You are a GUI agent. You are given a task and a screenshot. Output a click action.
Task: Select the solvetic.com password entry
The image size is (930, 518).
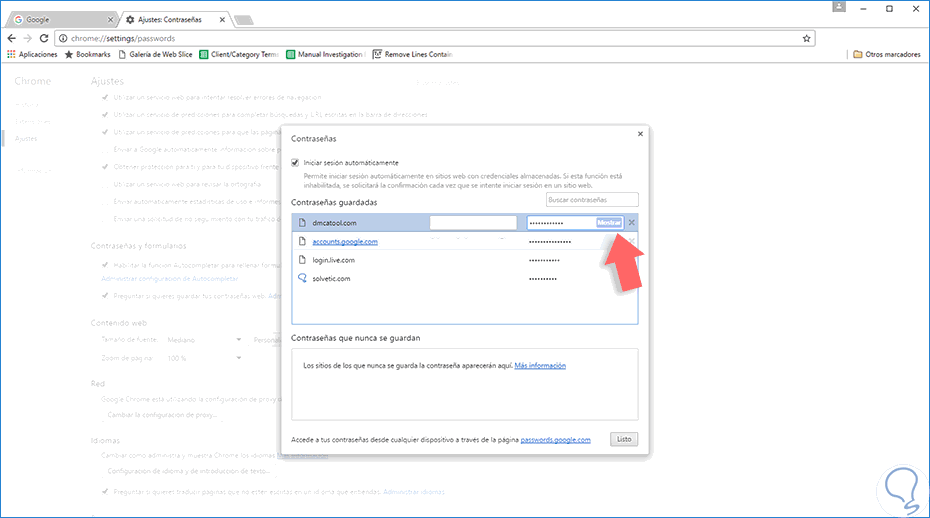click(465, 278)
